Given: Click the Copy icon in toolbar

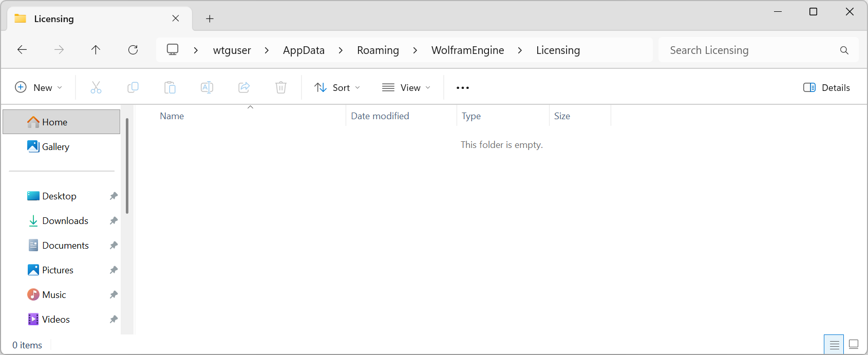Looking at the screenshot, I should pyautogui.click(x=133, y=87).
